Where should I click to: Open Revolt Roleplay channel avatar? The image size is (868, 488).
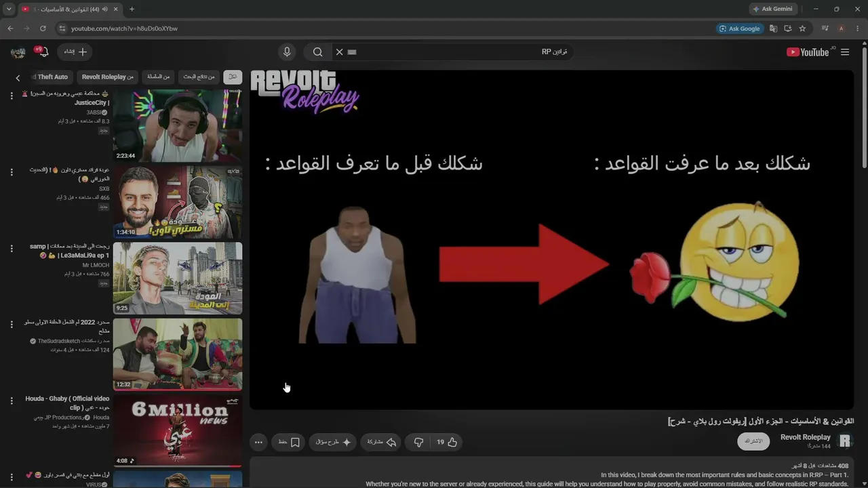tap(845, 441)
